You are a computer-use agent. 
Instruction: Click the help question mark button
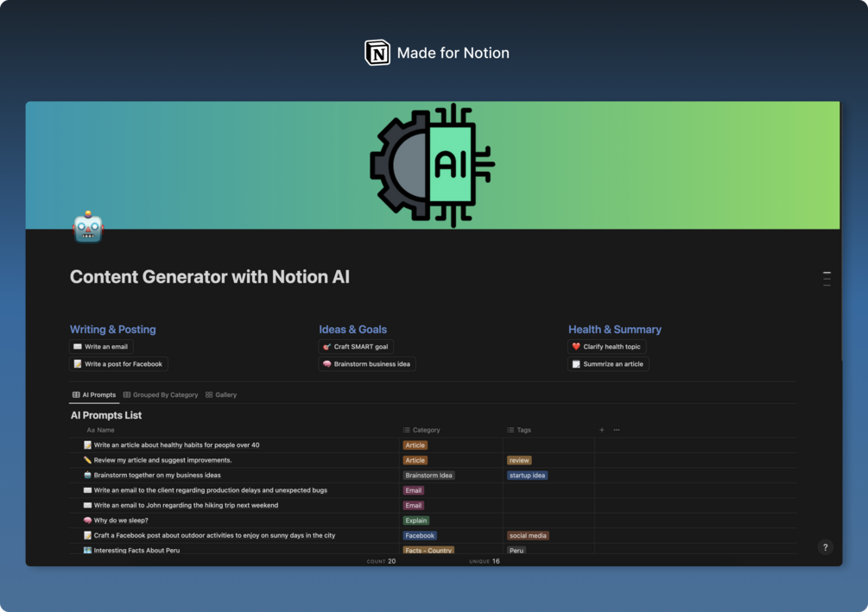[825, 547]
